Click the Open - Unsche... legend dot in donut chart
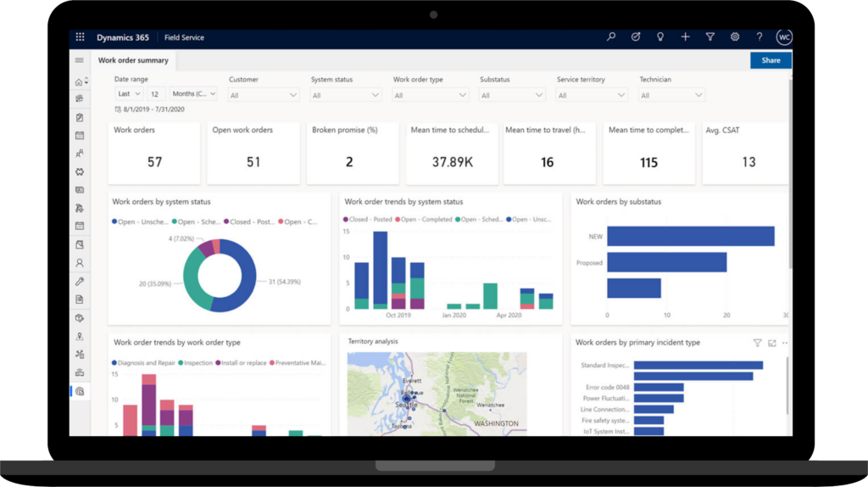Image resolution: width=868 pixels, height=487 pixels. click(x=114, y=221)
